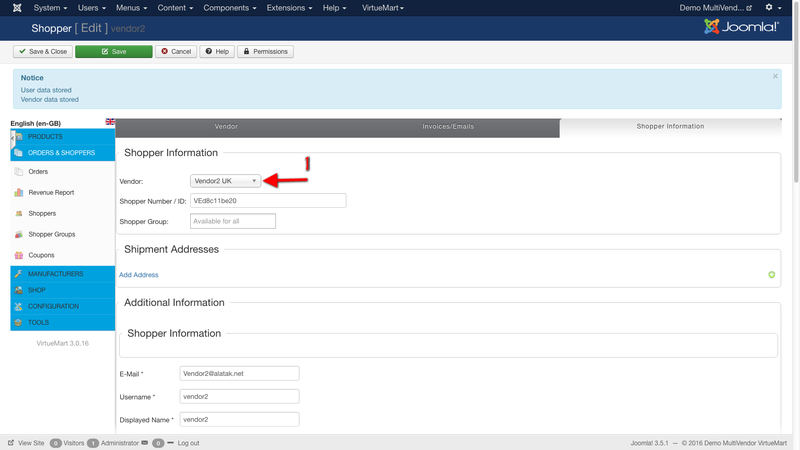Open the Content menu
Screen dimensions: 800x450
(x=175, y=8)
